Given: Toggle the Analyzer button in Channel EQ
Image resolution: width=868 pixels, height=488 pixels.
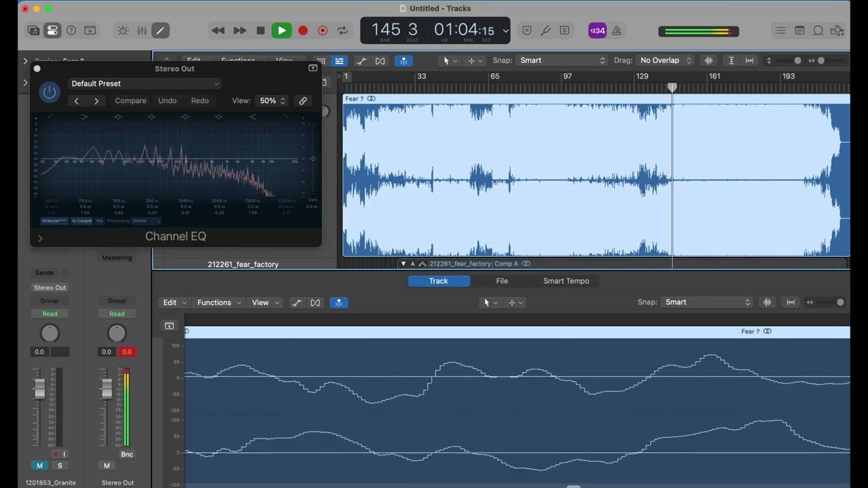Looking at the screenshot, I should [54, 221].
